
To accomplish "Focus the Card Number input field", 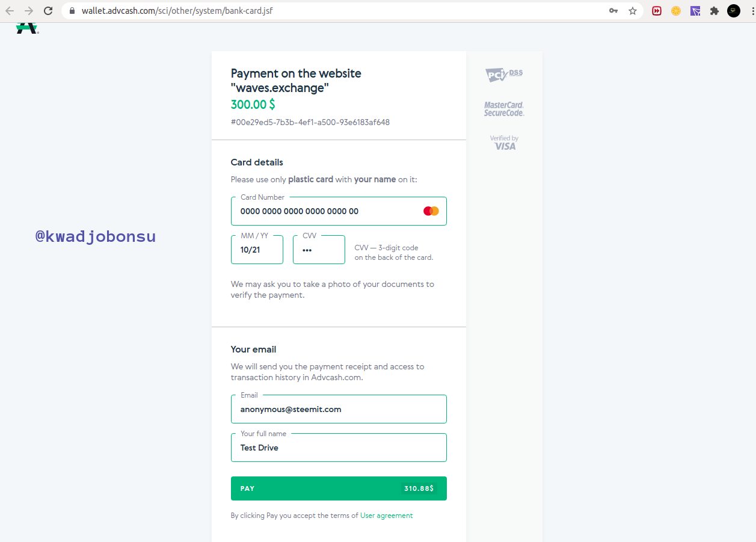I will pyautogui.click(x=339, y=211).
